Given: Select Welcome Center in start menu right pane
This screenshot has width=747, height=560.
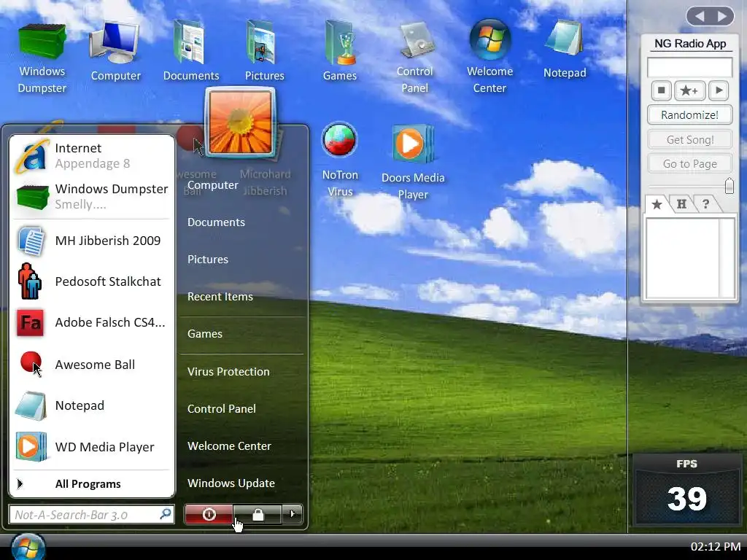Looking at the screenshot, I should (x=229, y=446).
